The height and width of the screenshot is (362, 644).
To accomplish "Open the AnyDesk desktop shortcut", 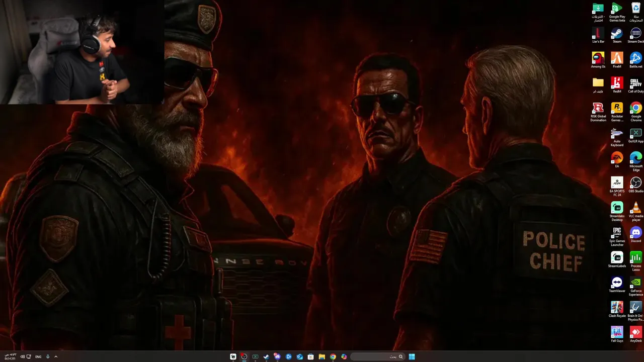I will [636, 334].
